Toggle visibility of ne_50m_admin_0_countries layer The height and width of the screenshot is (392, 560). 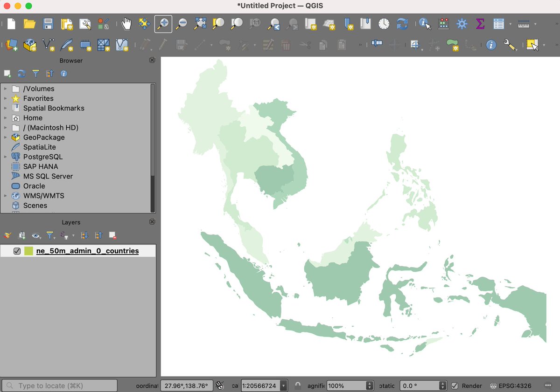17,250
